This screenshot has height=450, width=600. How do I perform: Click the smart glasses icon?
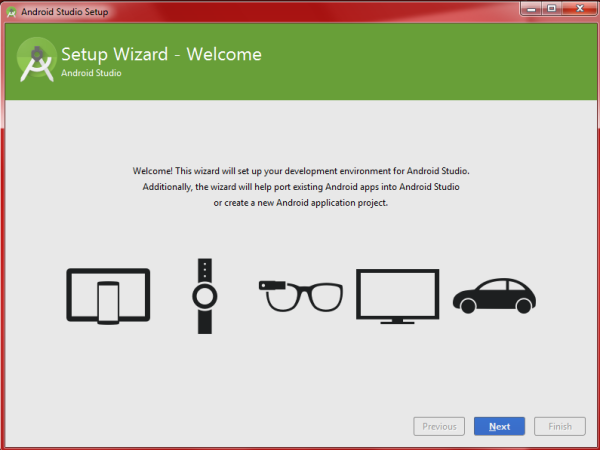coord(301,296)
